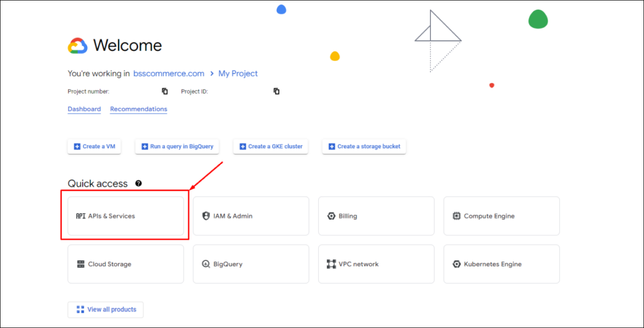Viewport: 644px width, 328px height.
Task: Click the 'Project ID:' label
Action: 195,91
